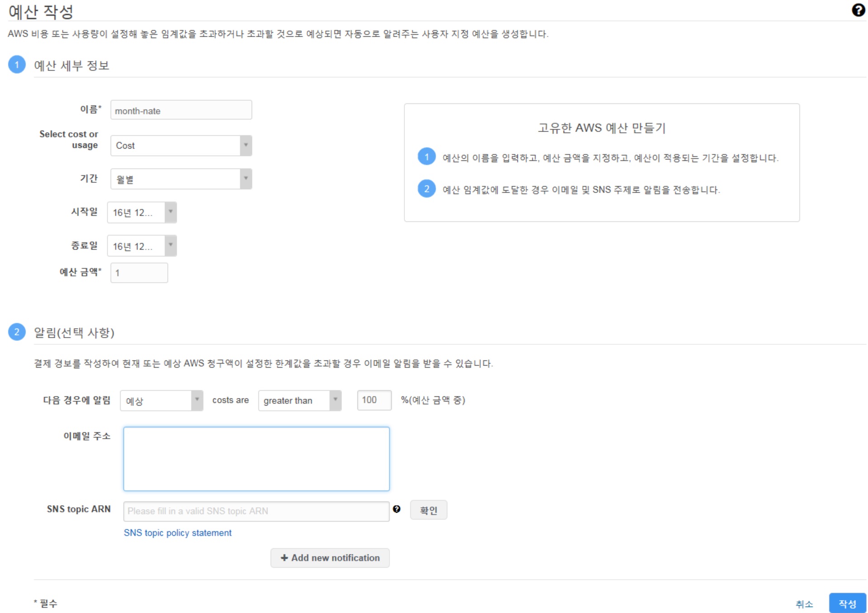Image resolution: width=868 pixels, height=613 pixels.
Task: Click the 이메일 주소 text area
Action: [257, 459]
